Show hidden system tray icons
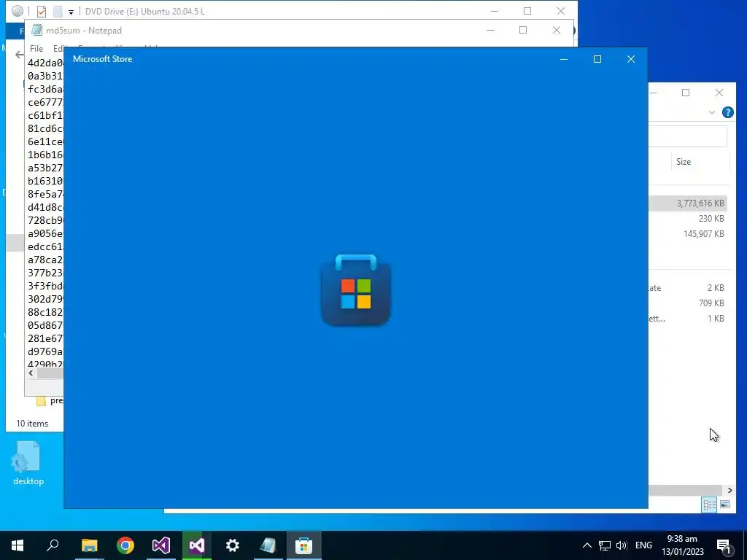 [587, 545]
